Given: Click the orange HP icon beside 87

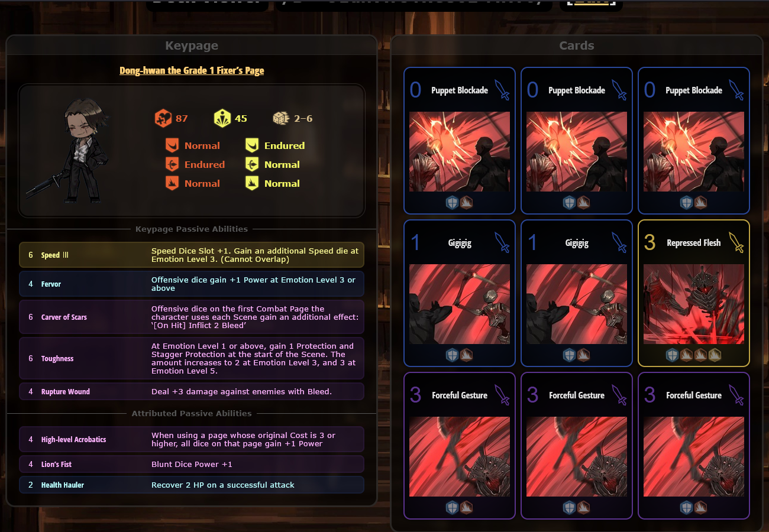Looking at the screenshot, I should [163, 118].
